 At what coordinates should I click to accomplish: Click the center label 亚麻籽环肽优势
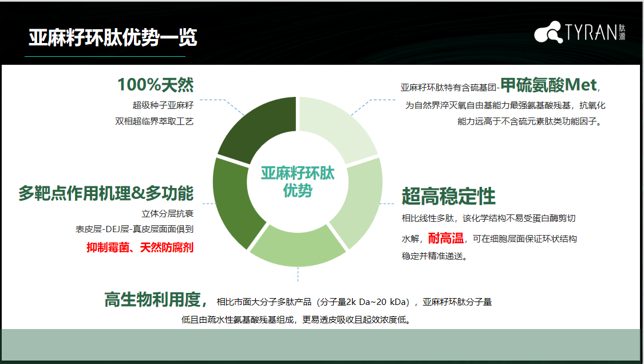pyautogui.click(x=298, y=182)
